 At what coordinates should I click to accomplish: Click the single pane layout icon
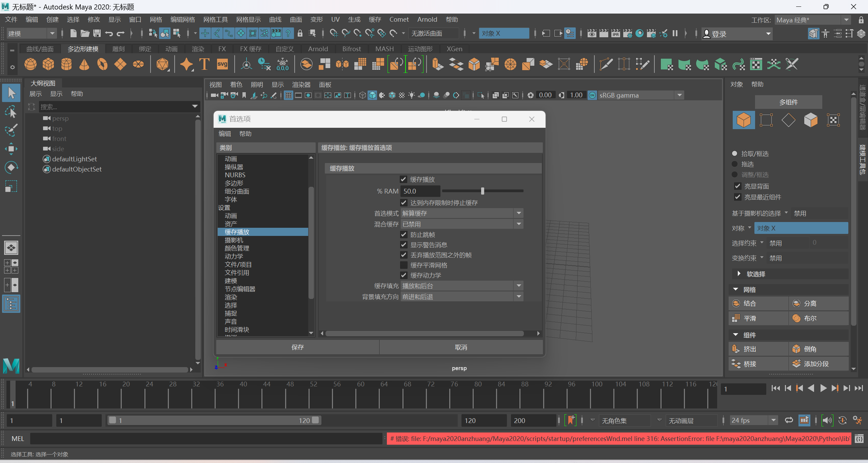[11, 248]
